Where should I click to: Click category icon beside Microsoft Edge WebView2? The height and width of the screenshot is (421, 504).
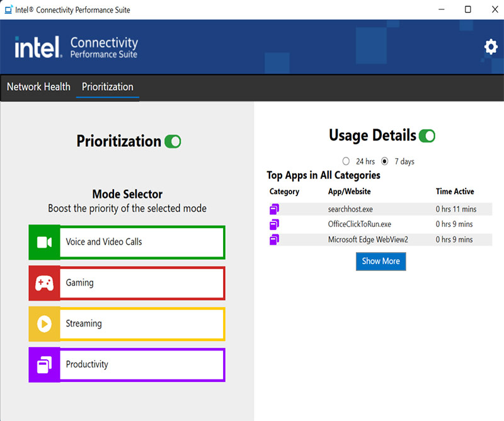274,239
